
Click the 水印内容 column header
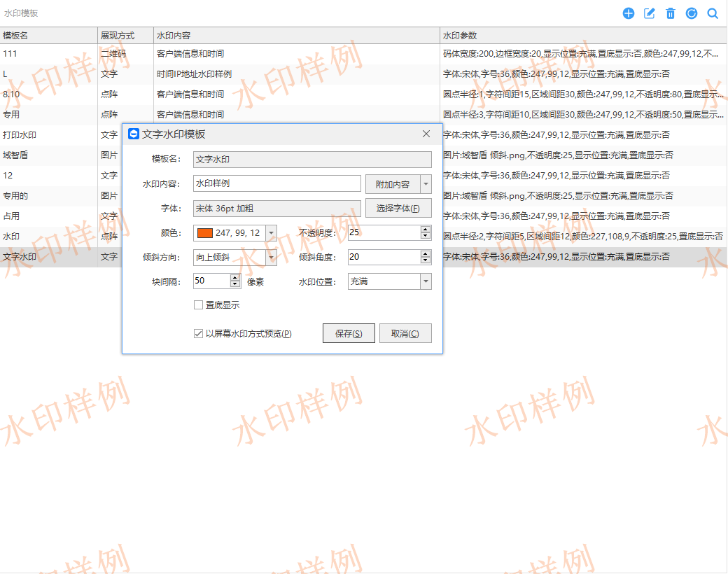pyautogui.click(x=297, y=35)
